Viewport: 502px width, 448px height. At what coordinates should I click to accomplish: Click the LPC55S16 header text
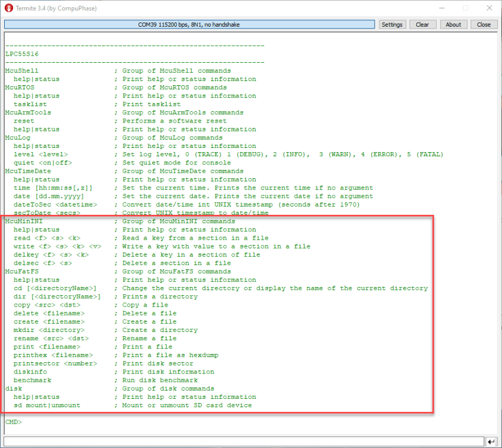[22, 54]
